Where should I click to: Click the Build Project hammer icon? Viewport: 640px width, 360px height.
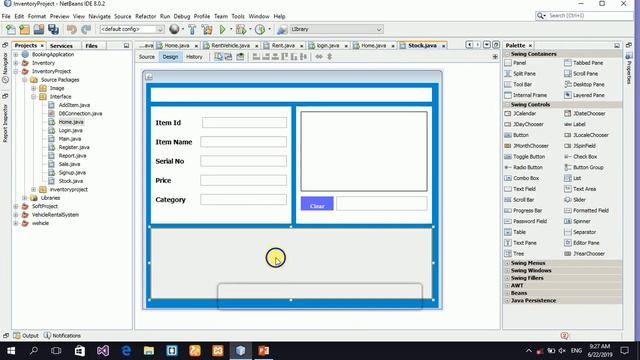pos(192,29)
